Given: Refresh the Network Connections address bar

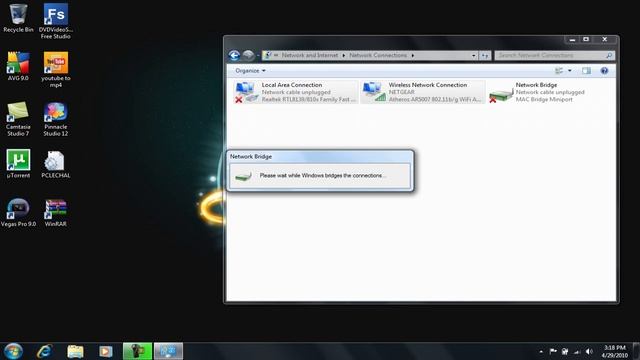Looking at the screenshot, I should [484, 56].
